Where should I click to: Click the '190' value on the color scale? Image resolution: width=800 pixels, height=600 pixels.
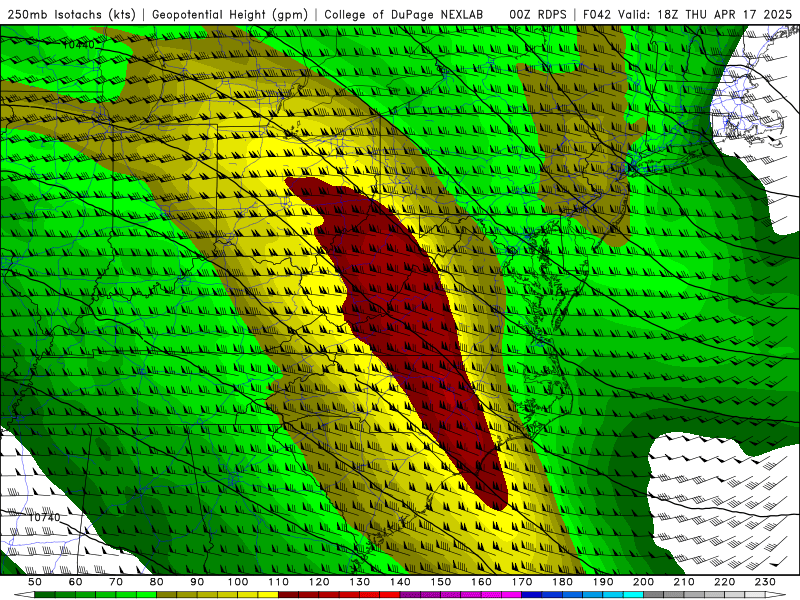pos(603,582)
